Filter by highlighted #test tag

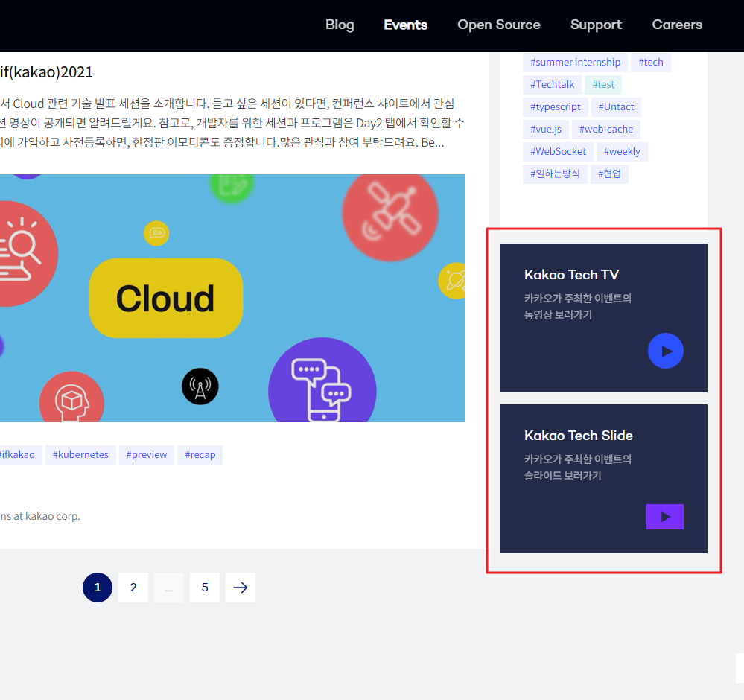(x=603, y=84)
